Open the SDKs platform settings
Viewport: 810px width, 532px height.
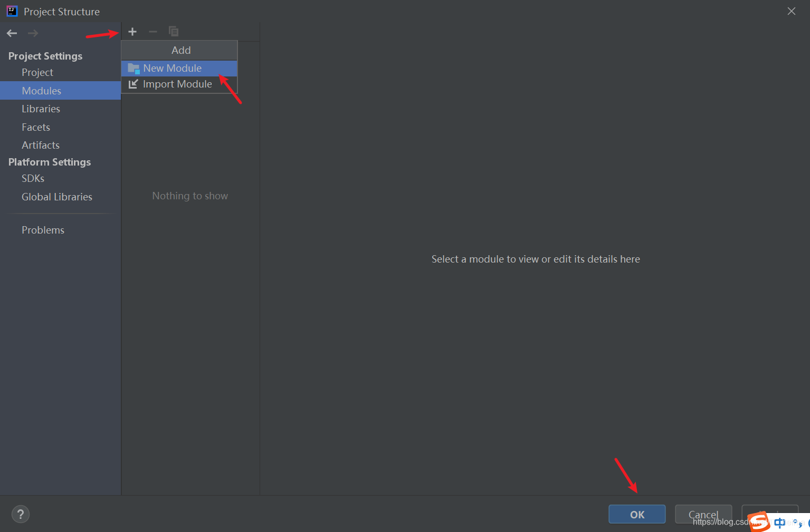33,178
